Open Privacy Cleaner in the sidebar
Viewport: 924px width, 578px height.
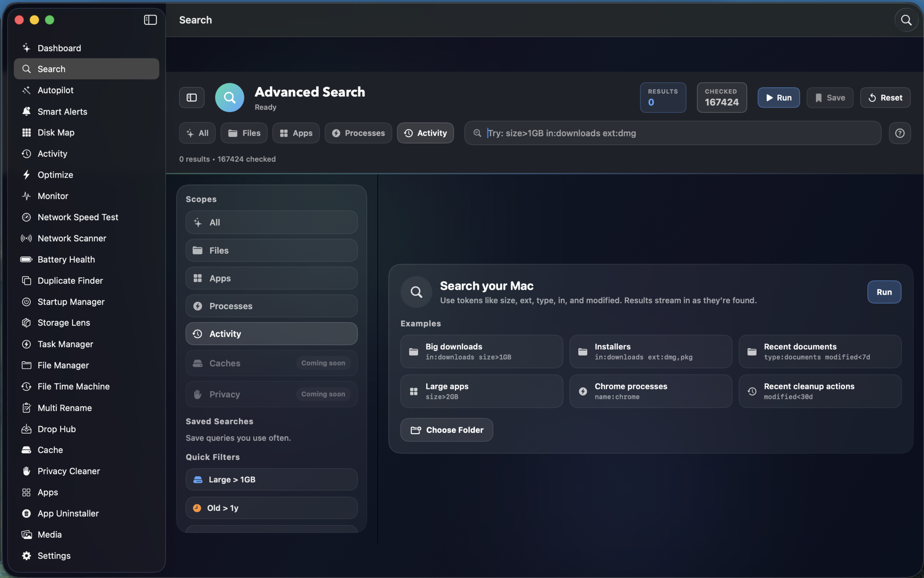pyautogui.click(x=86, y=471)
